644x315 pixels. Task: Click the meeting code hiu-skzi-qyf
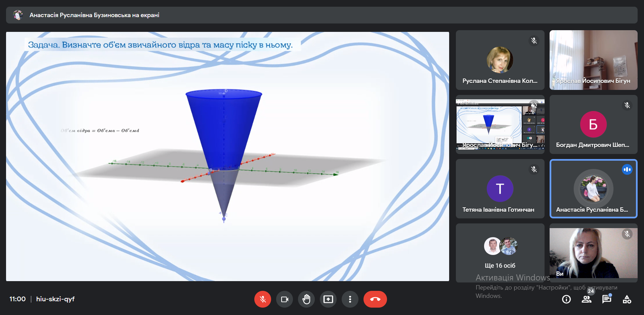[55, 299]
